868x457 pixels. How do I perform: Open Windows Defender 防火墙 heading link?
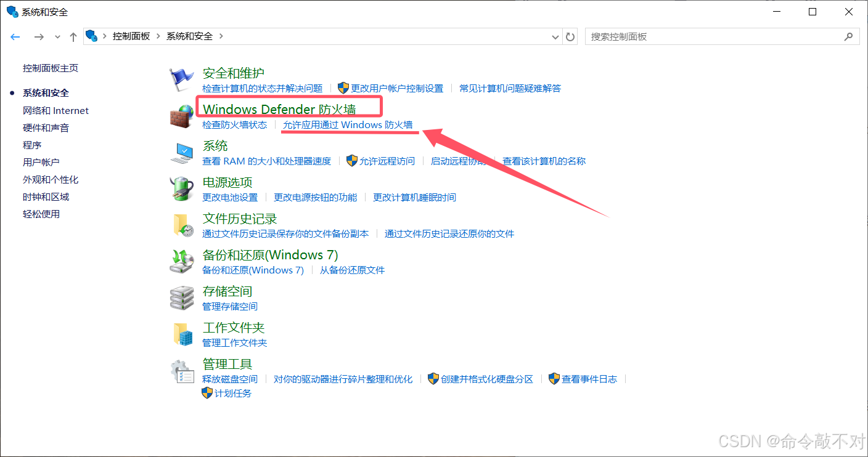coord(279,110)
